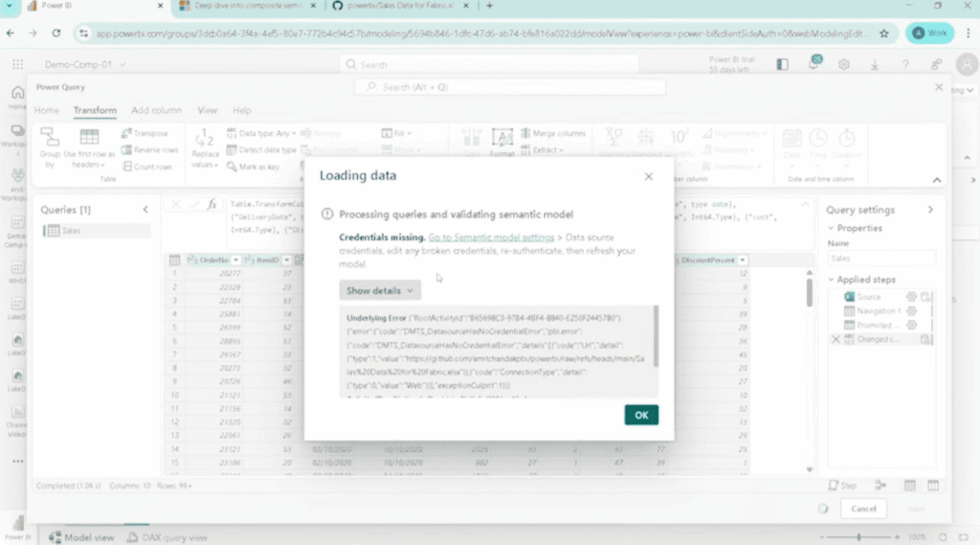
Task: Open diagram view icon in status bar
Action: [x=880, y=486]
